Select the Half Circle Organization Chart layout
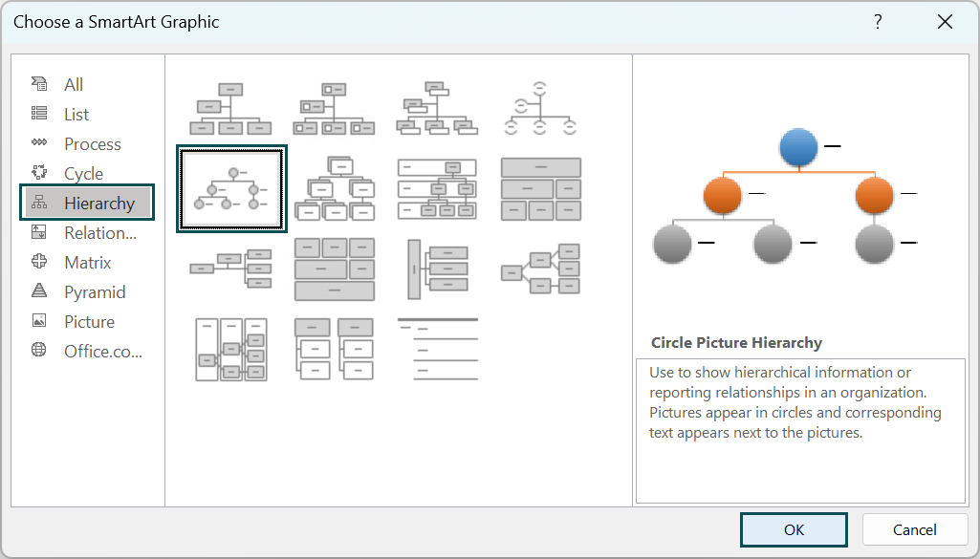 click(540, 109)
